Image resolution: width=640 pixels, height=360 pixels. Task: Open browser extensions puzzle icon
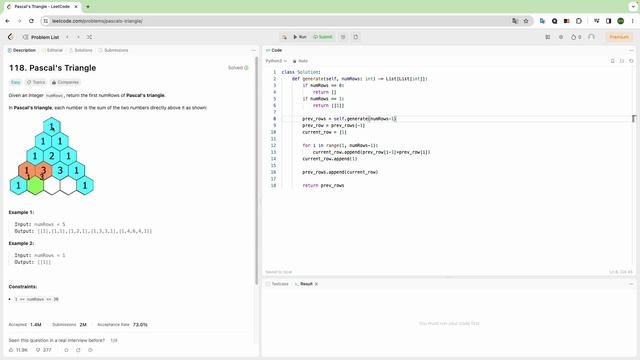click(x=579, y=21)
